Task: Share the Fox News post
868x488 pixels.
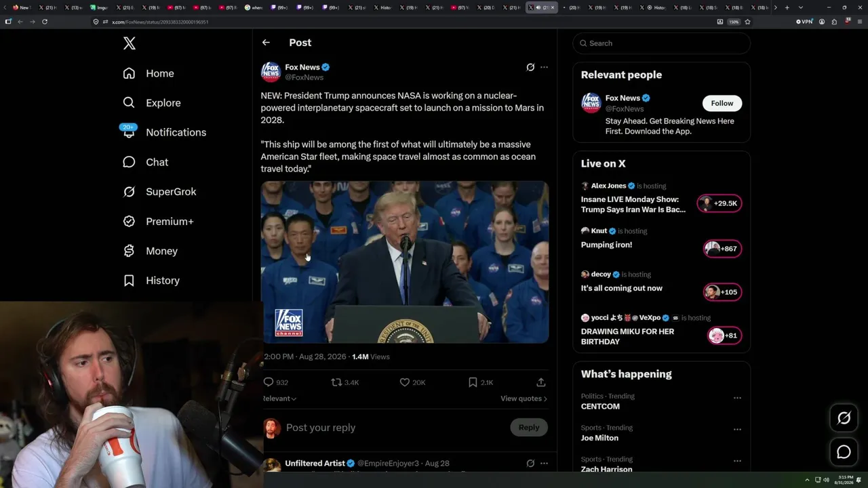Action: tap(541, 382)
